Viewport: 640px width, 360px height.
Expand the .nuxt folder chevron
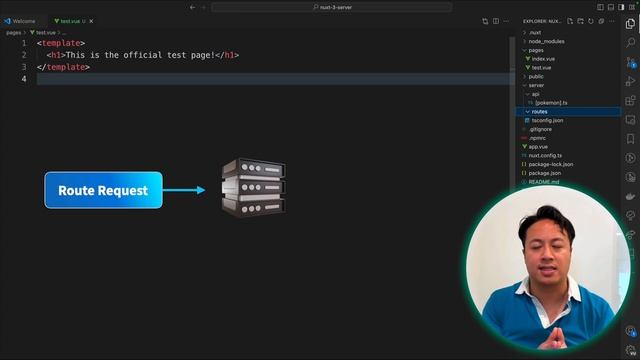pyautogui.click(x=524, y=33)
